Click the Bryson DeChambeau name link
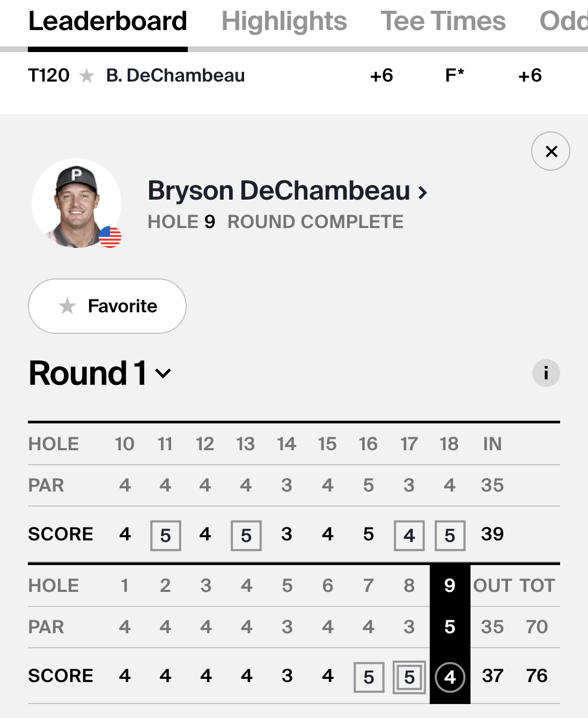 tap(279, 191)
